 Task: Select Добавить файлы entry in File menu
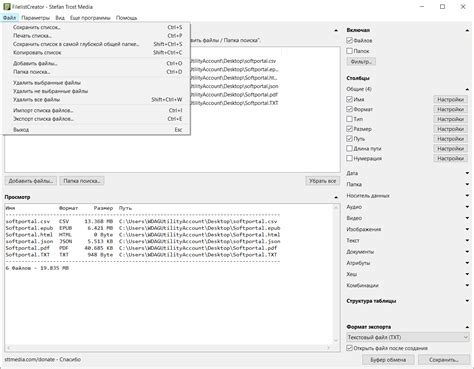click(x=97, y=63)
